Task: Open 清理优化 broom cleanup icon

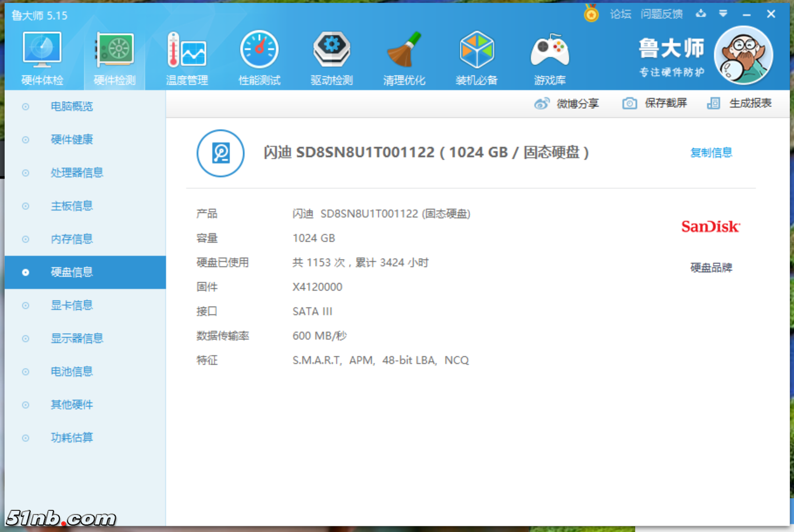Action: tap(404, 58)
